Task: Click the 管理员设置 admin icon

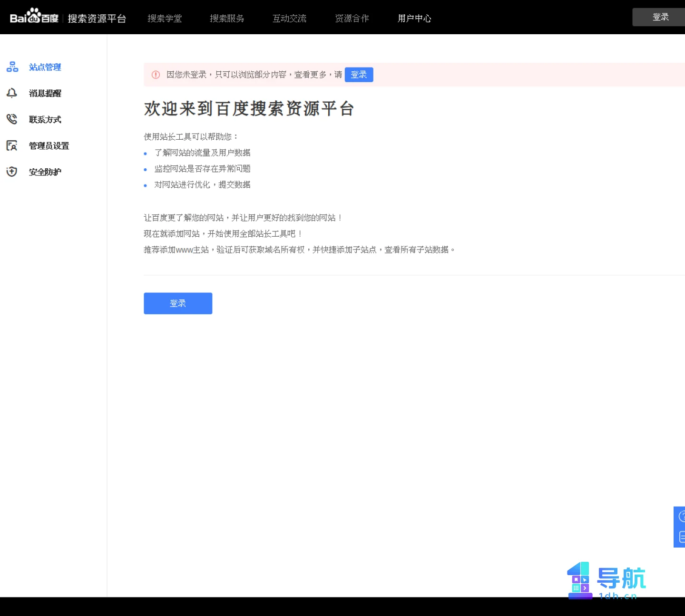Action: tap(12, 145)
